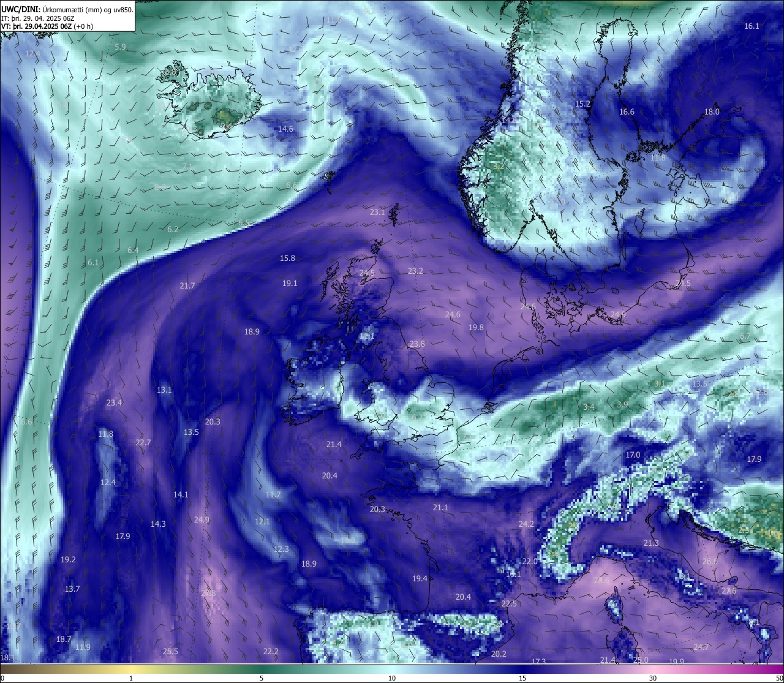Viewport: 784px width, 683px height.
Task: Click the VT valid time line (+0 h)
Action: 47,26
